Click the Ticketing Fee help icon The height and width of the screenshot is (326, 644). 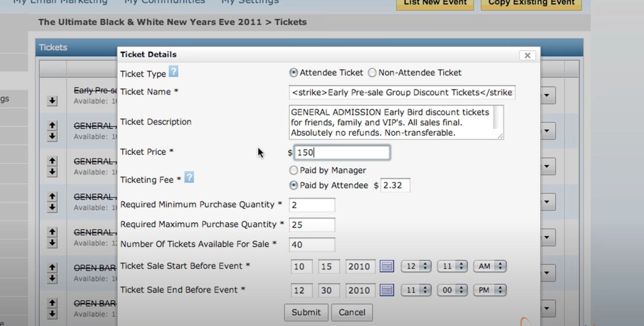pos(189,177)
